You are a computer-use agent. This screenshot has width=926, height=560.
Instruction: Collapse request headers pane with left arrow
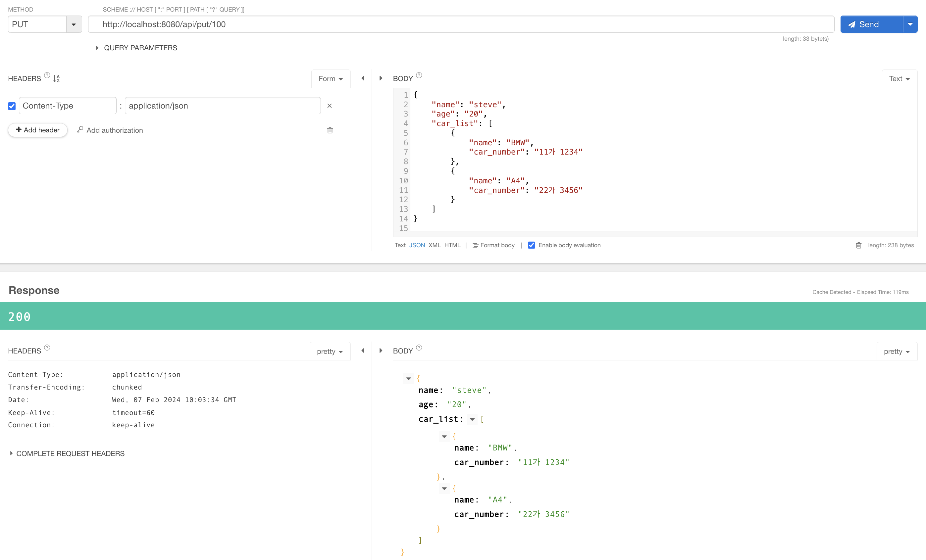tap(363, 78)
